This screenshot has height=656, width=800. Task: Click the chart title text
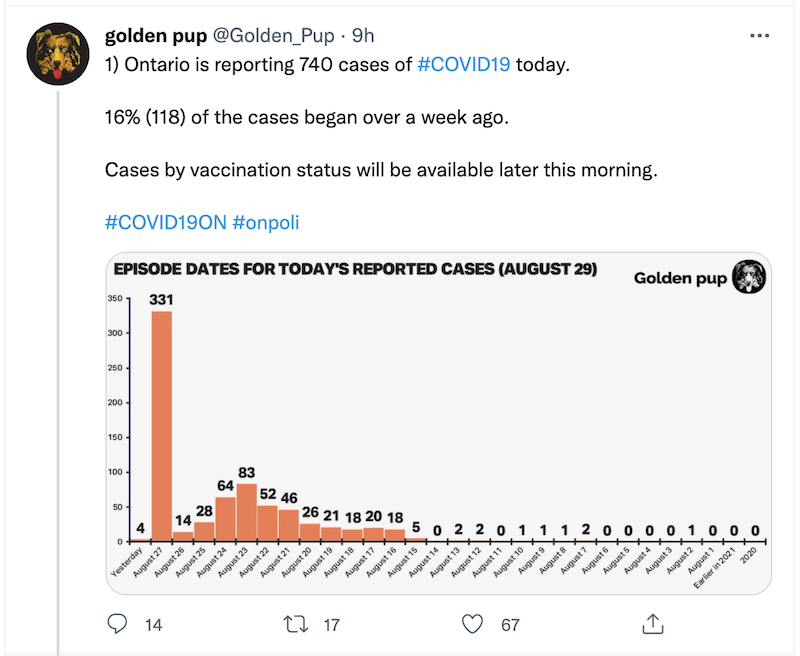tap(355, 269)
